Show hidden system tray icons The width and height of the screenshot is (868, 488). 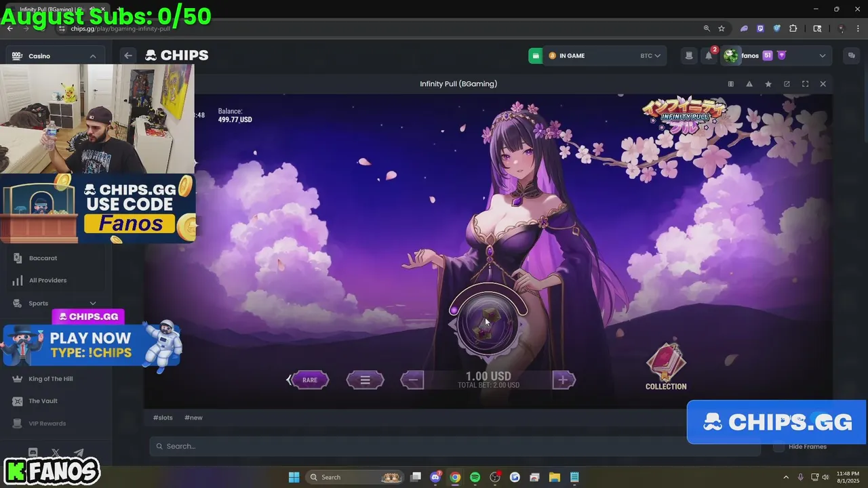786,477
